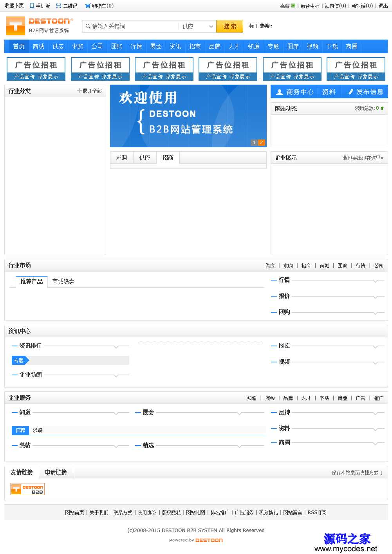Open 商城 in the blue navigation bar
The image size is (392, 554).
tap(38, 46)
